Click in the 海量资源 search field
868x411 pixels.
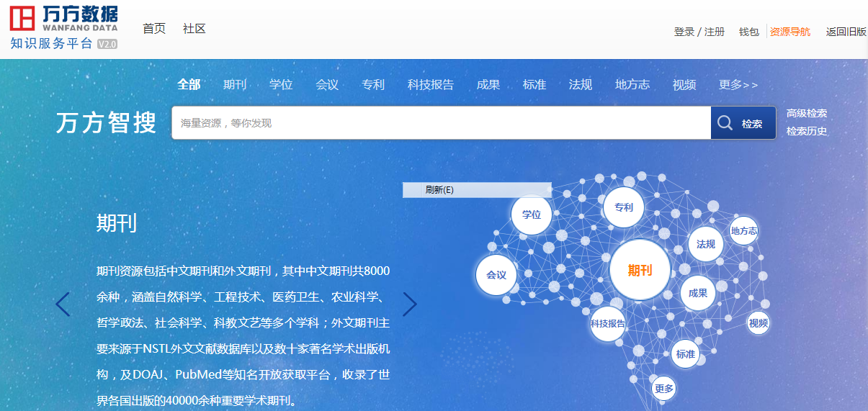[x=441, y=123]
